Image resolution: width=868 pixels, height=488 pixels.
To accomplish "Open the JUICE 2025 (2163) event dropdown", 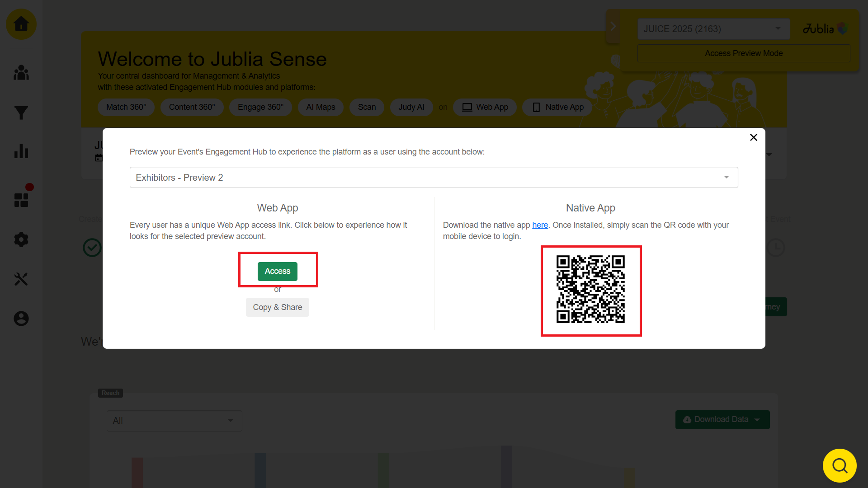I will pyautogui.click(x=713, y=29).
